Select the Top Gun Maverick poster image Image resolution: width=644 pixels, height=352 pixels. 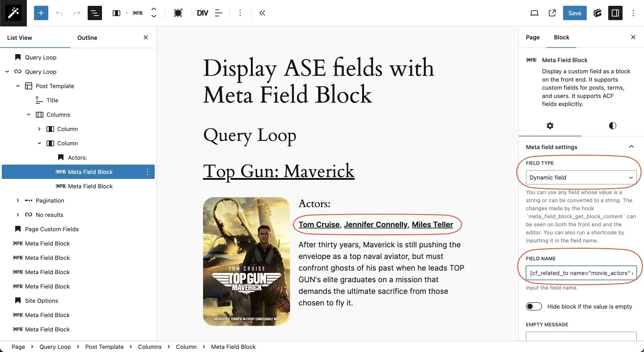click(246, 261)
